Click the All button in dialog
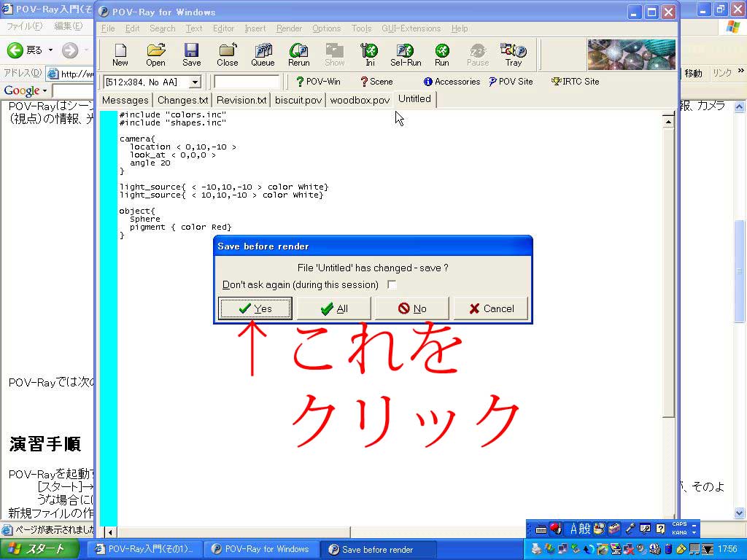The width and height of the screenshot is (747, 560). tap(334, 308)
